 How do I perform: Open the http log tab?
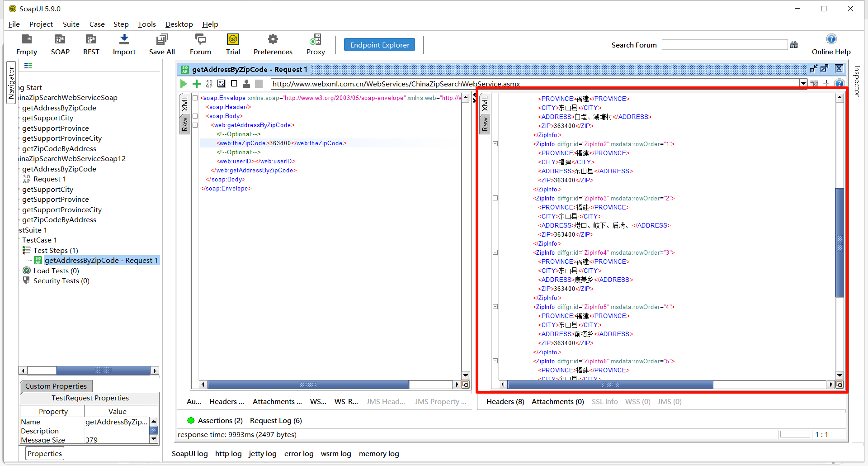[x=228, y=453]
